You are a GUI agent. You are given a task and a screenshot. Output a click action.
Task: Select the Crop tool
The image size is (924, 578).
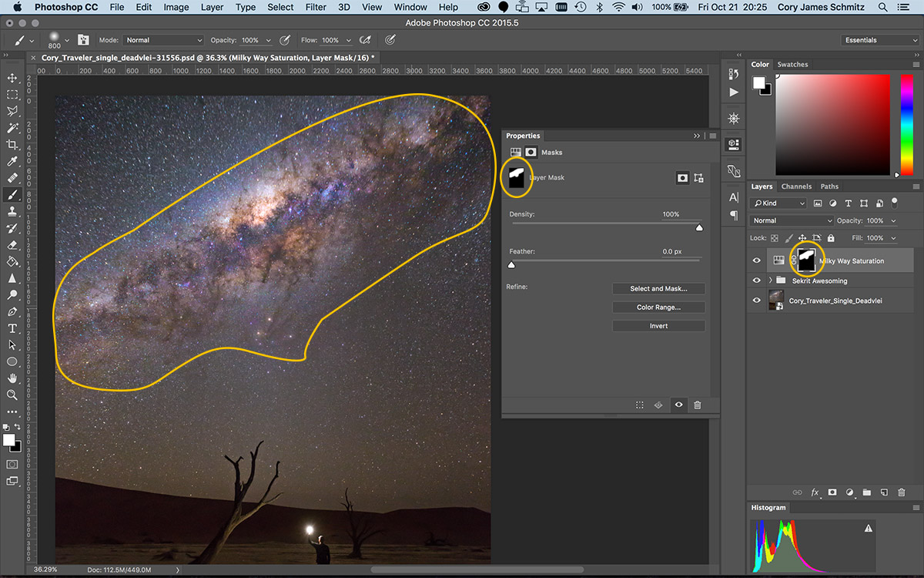12,145
